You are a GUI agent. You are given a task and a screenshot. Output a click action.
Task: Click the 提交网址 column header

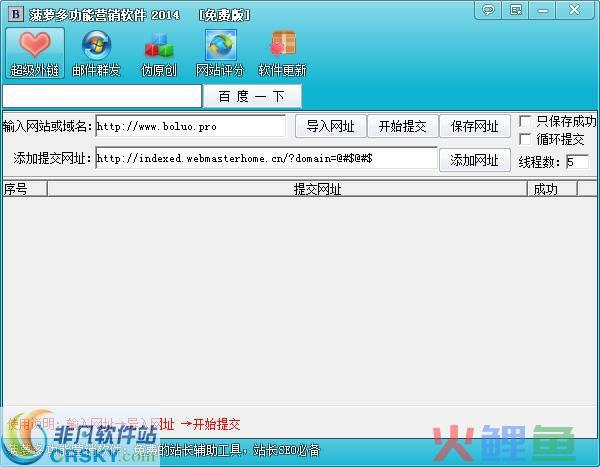(x=287, y=189)
